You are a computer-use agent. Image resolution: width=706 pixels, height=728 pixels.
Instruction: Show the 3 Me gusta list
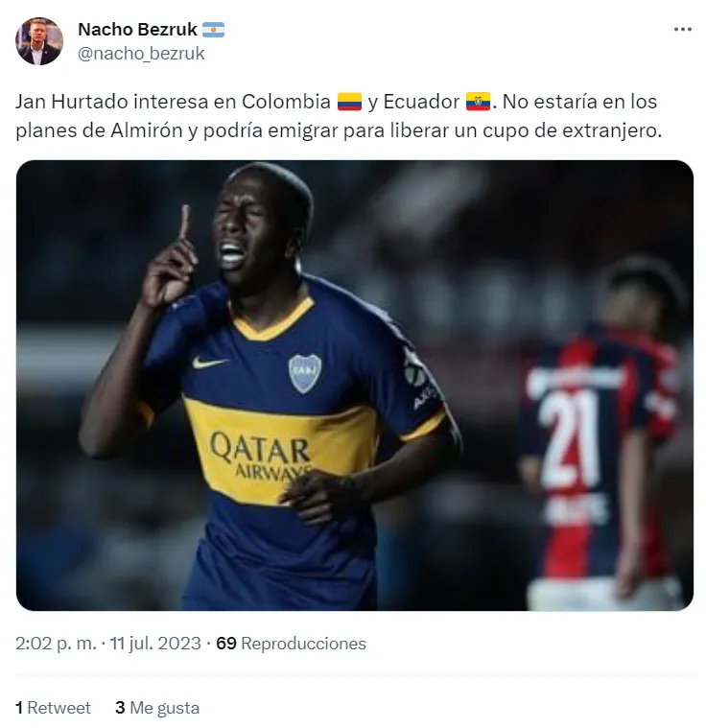pyautogui.click(x=157, y=708)
